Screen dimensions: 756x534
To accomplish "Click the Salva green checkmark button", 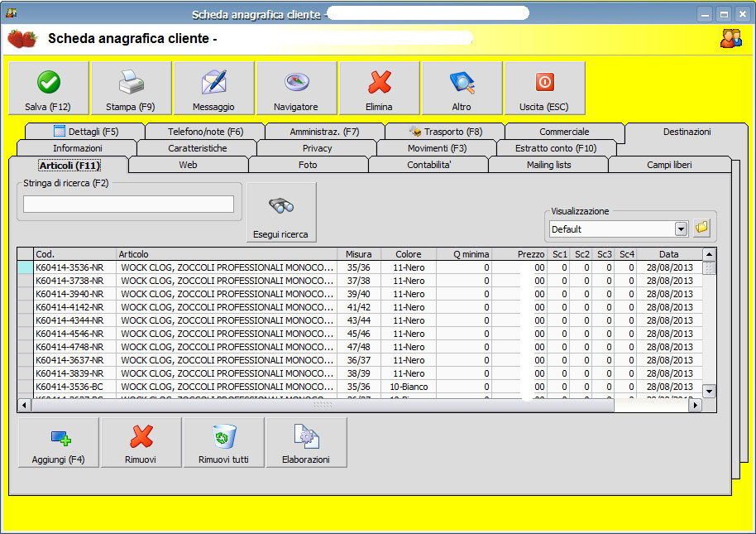I will (48, 88).
